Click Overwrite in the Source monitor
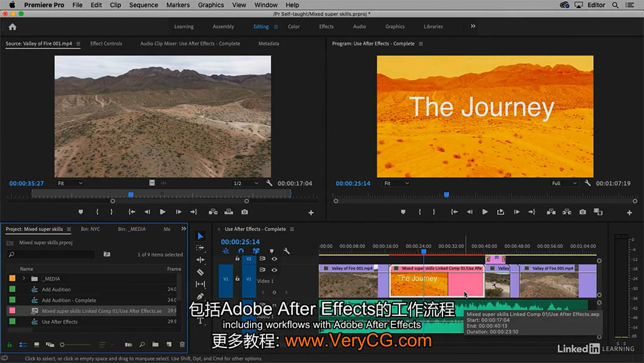Viewport: 644px width, 363px height. pos(229,212)
